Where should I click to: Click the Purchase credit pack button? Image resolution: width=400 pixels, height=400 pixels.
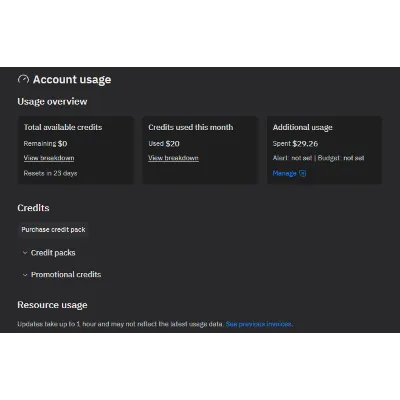pyautogui.click(x=53, y=230)
